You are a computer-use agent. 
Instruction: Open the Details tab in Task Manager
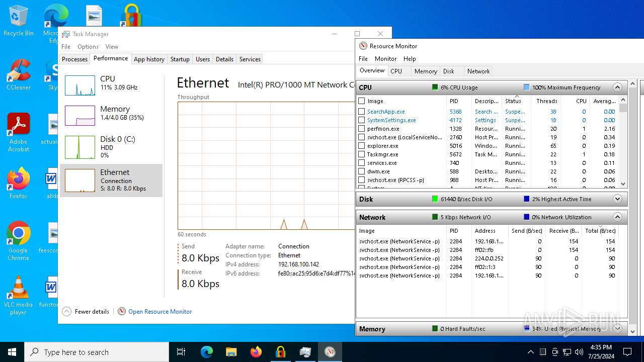(224, 59)
